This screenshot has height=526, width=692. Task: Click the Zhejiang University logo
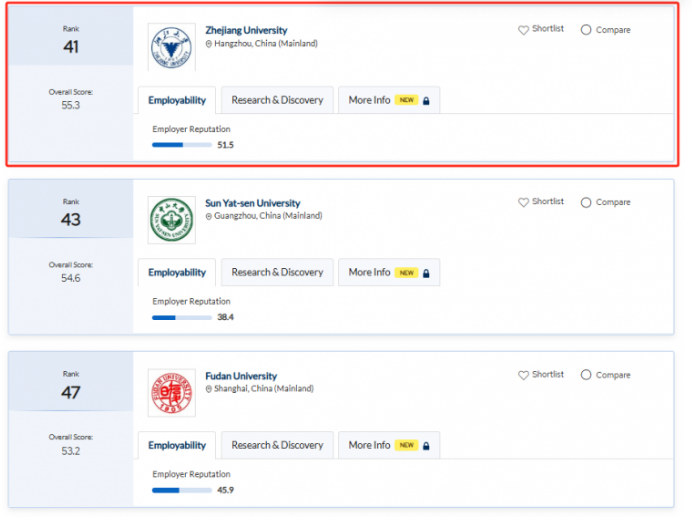[x=172, y=47]
